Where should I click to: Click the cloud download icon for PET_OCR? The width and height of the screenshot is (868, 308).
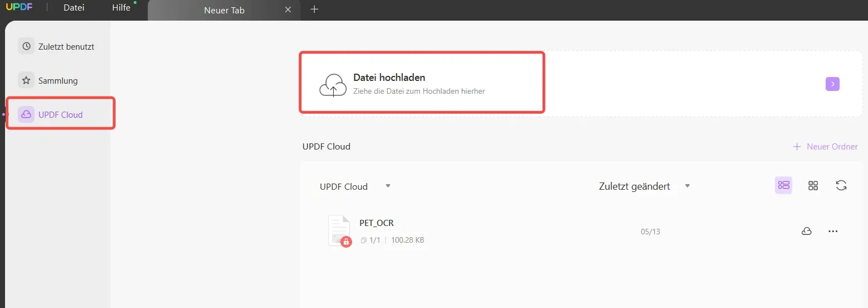(806, 231)
